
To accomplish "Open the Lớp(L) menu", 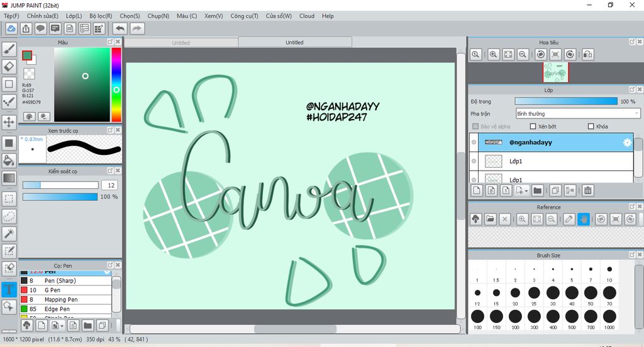I will click(x=74, y=16).
